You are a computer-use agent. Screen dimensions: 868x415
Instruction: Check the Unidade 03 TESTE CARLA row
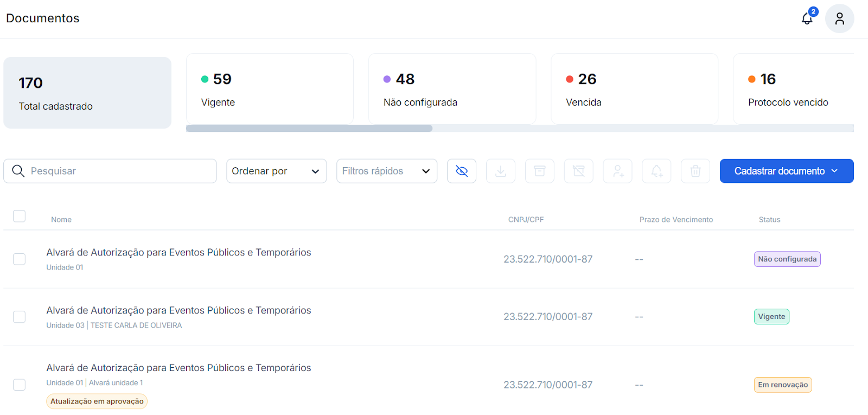(x=19, y=317)
